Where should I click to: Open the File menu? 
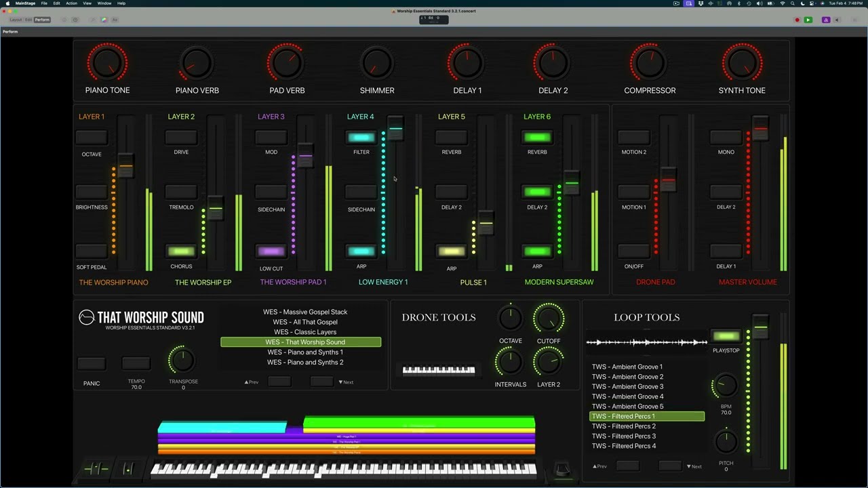[44, 3]
